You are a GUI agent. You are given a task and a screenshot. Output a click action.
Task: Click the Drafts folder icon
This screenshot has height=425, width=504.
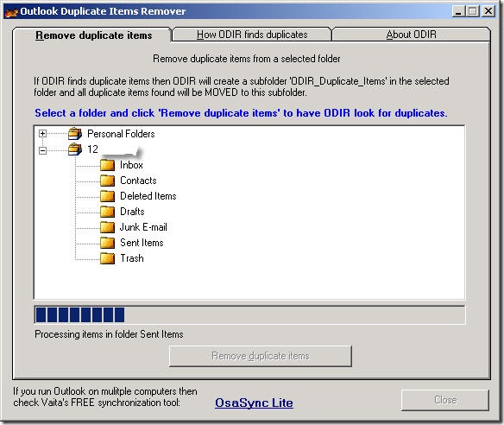coord(107,212)
